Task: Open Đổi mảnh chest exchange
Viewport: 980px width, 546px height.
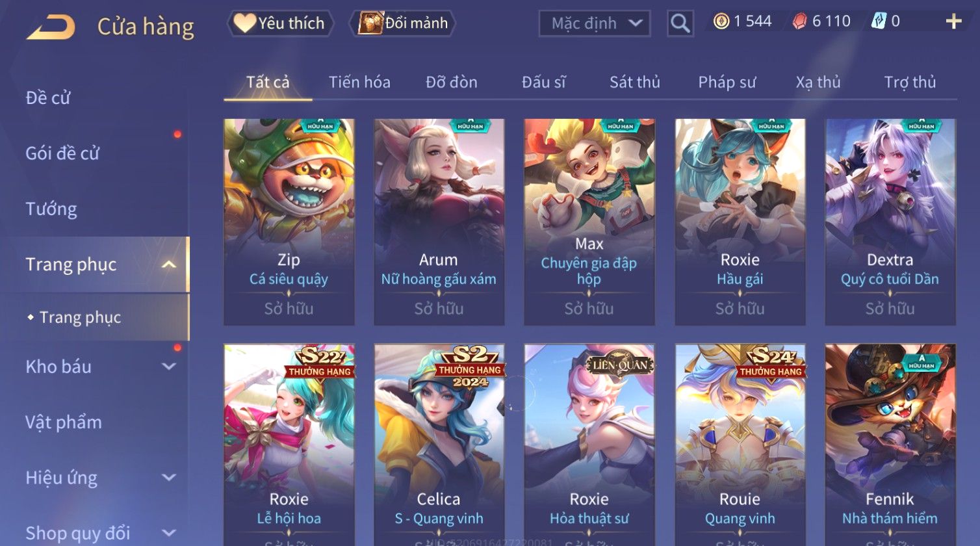Action: pyautogui.click(x=403, y=23)
